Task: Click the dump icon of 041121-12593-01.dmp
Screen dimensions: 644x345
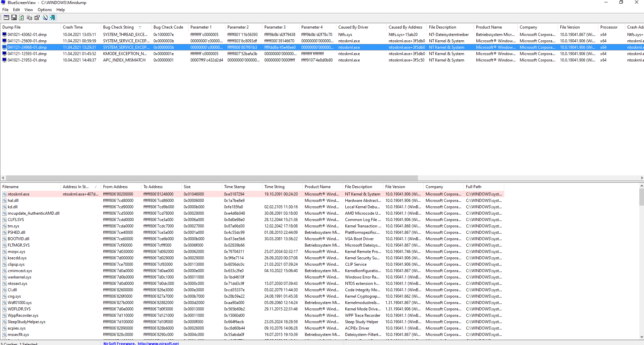Action: coord(4,53)
